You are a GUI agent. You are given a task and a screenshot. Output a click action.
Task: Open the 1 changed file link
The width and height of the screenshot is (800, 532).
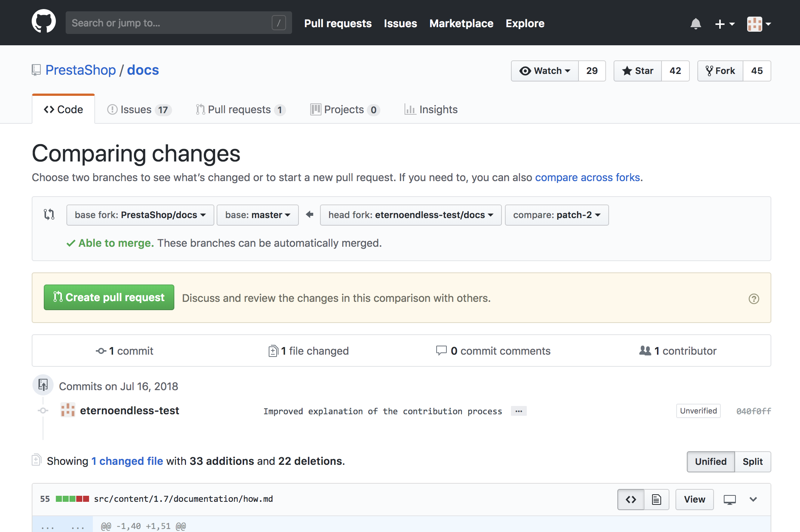click(127, 461)
